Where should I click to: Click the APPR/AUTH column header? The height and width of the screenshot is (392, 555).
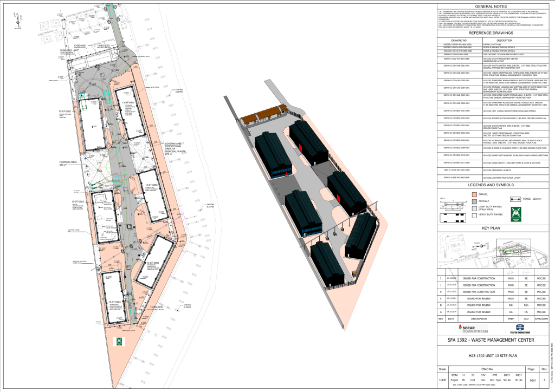point(541,319)
